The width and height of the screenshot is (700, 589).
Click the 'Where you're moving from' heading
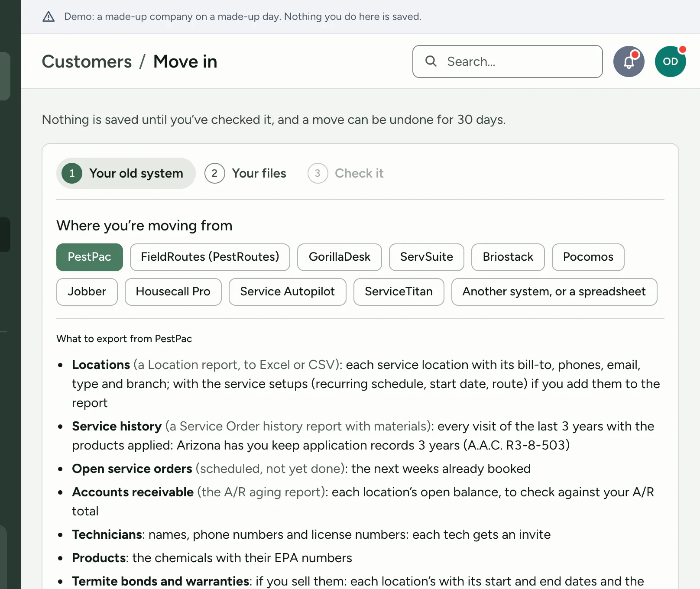coord(144,226)
